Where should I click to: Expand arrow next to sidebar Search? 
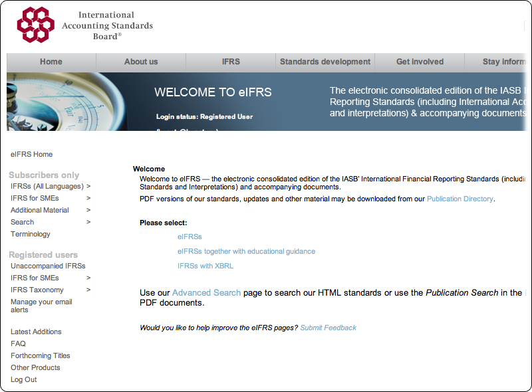tap(88, 222)
